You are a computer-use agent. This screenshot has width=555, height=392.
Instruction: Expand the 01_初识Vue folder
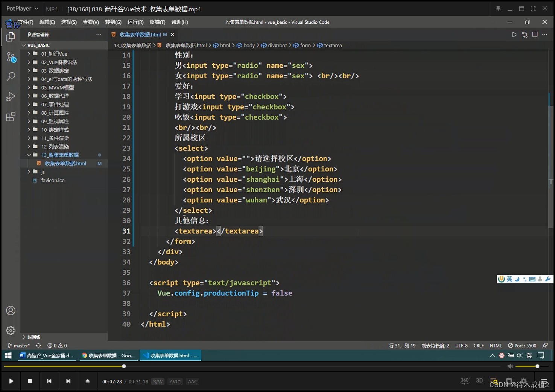[x=54, y=54]
